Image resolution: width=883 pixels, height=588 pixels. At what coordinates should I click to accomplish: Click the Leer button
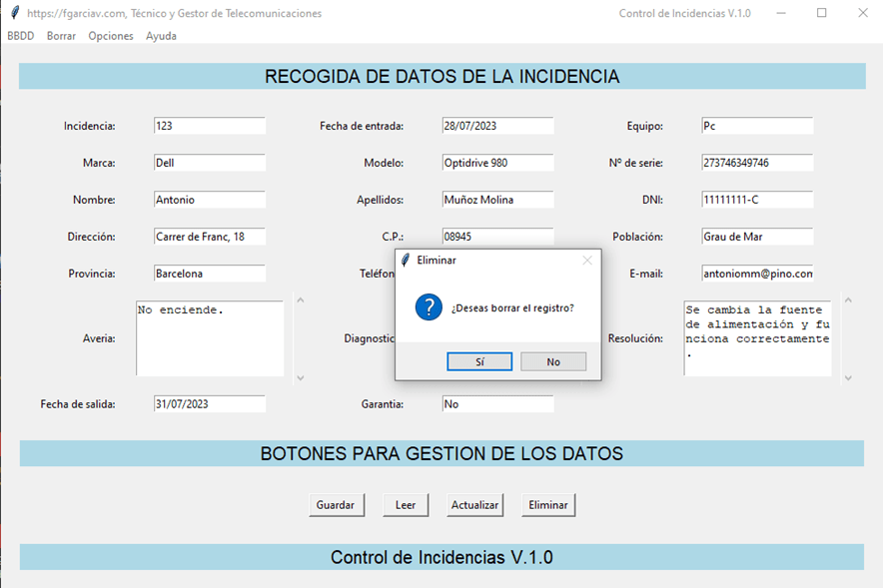406,505
